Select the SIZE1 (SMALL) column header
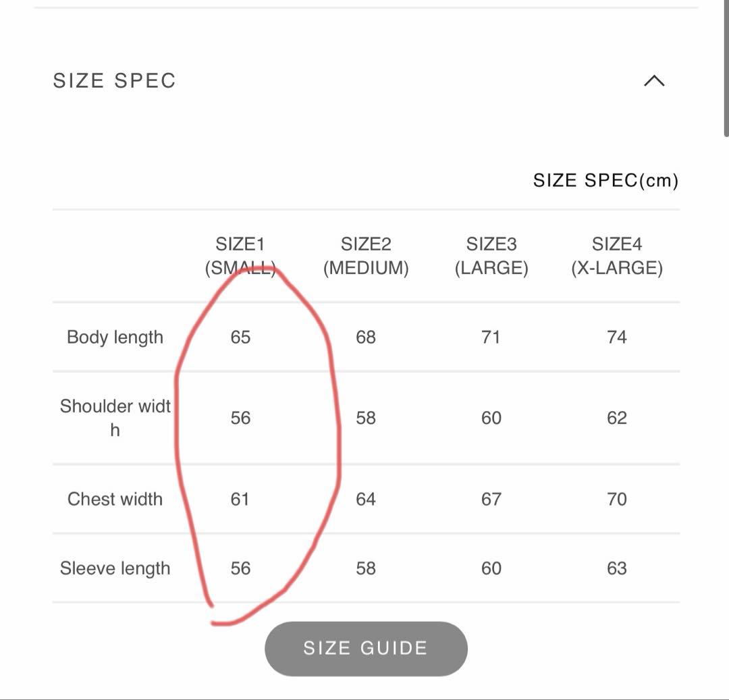The height and width of the screenshot is (700, 729). pos(240,256)
